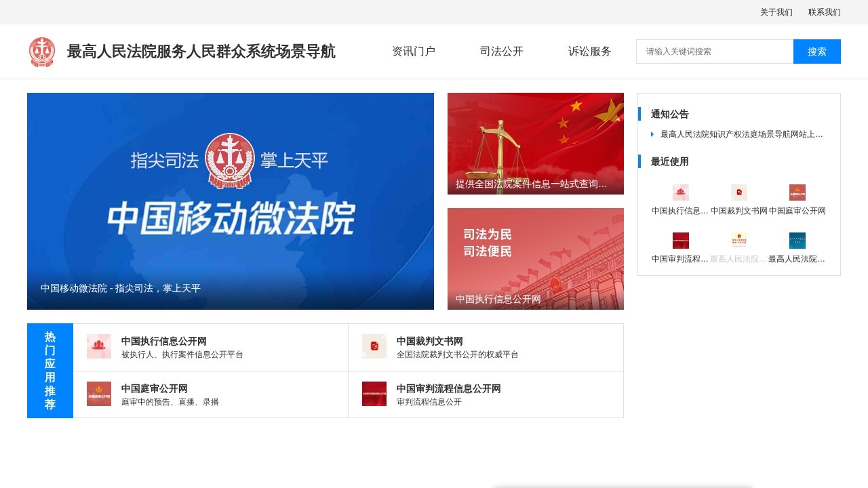Open the 中国庭审公开网 icon in 最近使用
The width and height of the screenshot is (868, 488).
(797, 192)
